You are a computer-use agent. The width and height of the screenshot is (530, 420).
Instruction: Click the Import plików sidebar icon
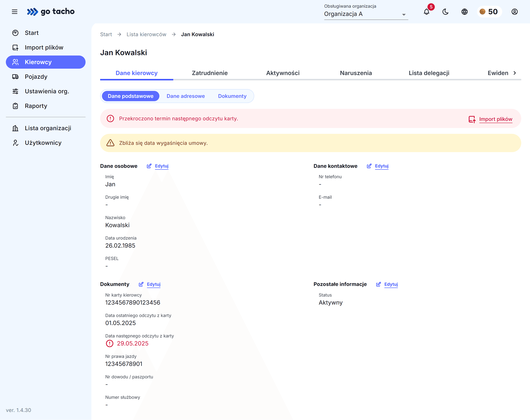point(15,47)
